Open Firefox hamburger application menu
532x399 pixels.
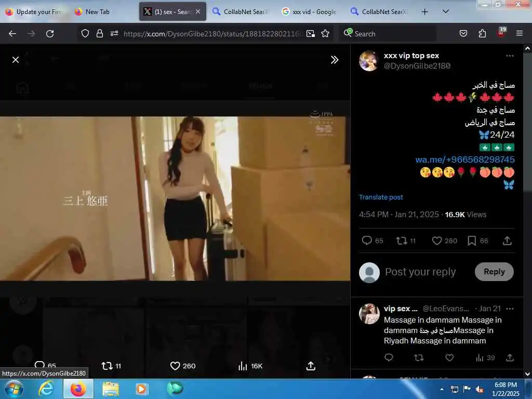coord(520,33)
